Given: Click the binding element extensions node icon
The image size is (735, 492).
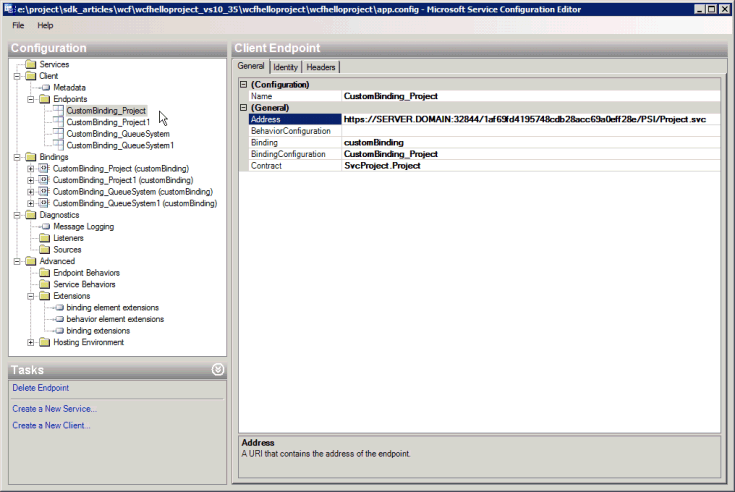Looking at the screenshot, I should pyautogui.click(x=60, y=307).
